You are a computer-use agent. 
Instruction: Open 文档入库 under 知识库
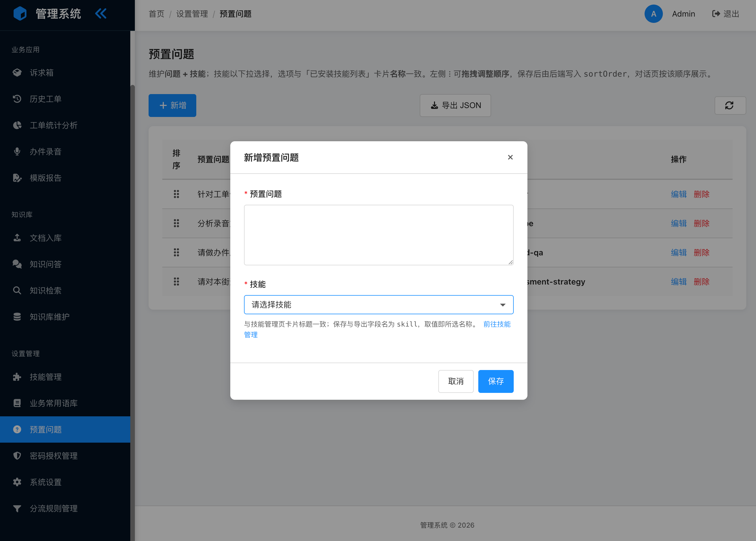click(65, 238)
